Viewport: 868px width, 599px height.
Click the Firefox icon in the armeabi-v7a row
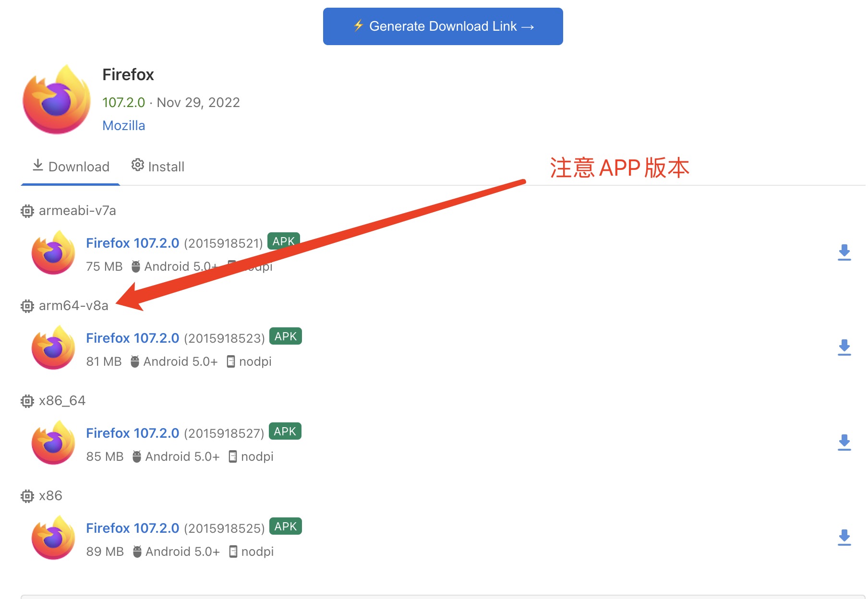[53, 252]
